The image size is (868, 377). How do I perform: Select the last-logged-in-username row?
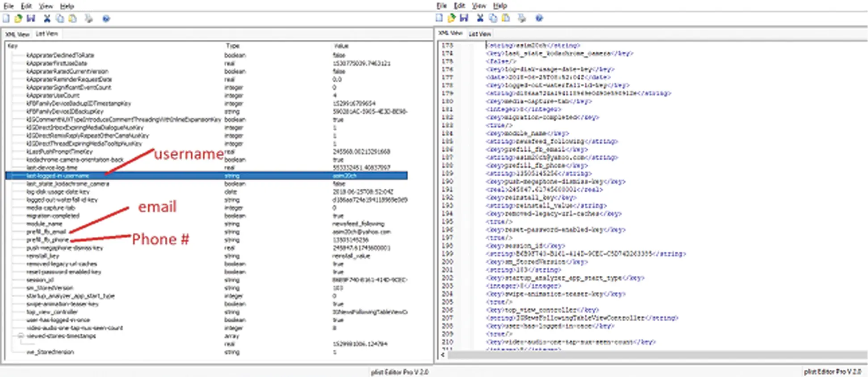click(206, 176)
